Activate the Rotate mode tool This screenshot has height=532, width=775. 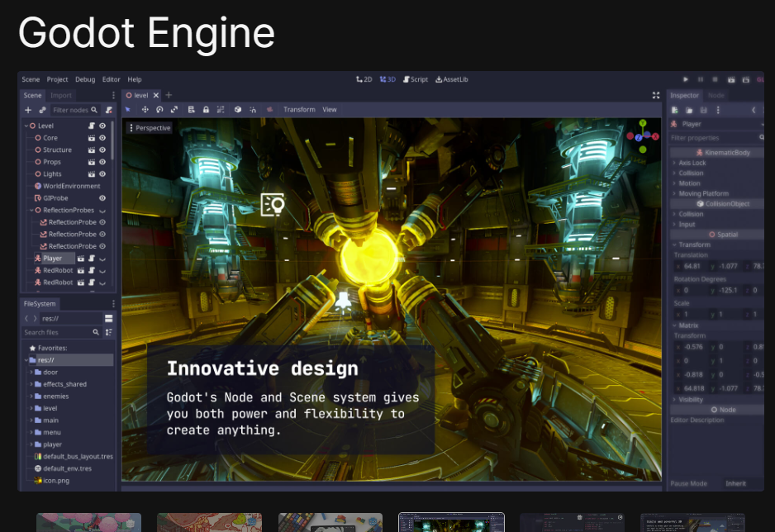tap(159, 110)
